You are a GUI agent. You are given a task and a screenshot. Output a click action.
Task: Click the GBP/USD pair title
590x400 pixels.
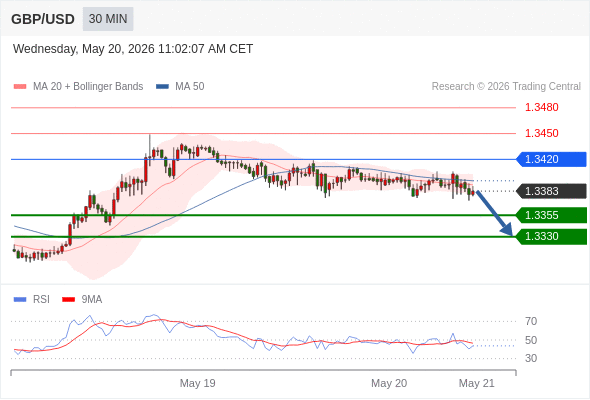(x=43, y=19)
